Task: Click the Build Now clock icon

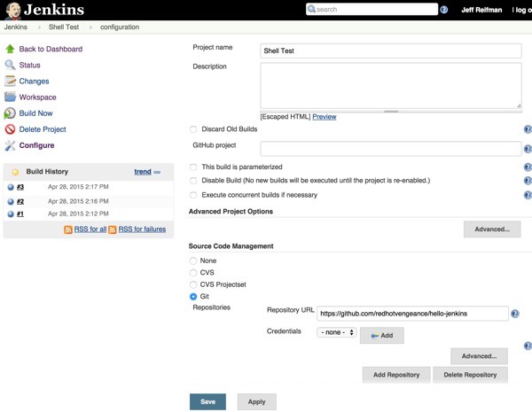Action: (10, 113)
